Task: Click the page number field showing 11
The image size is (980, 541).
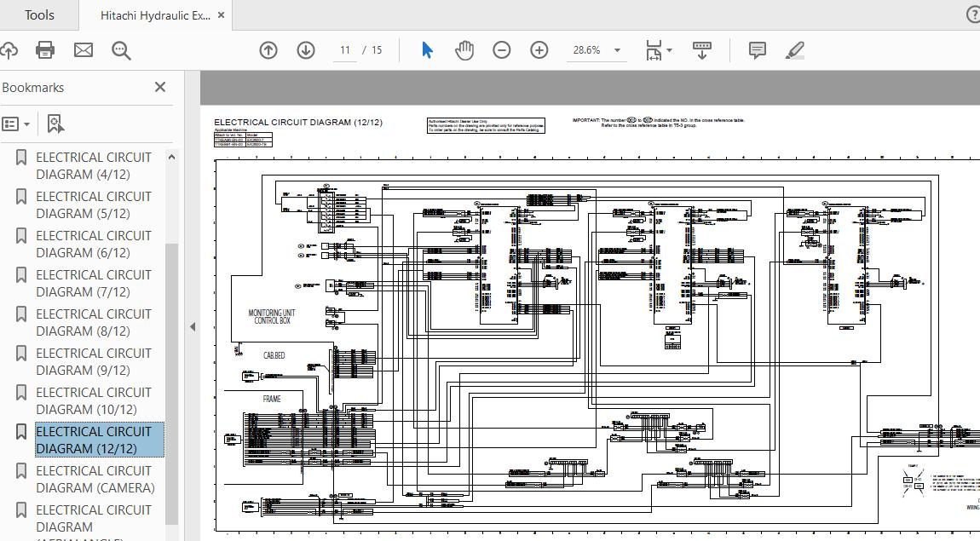Action: 345,50
